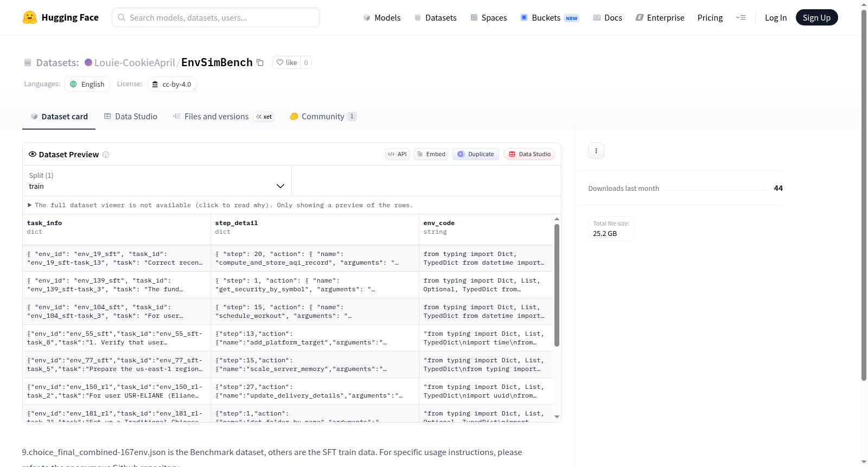Click the preview table's scroll-up arrow
Viewport: 868px width, 467px height.
click(557, 219)
